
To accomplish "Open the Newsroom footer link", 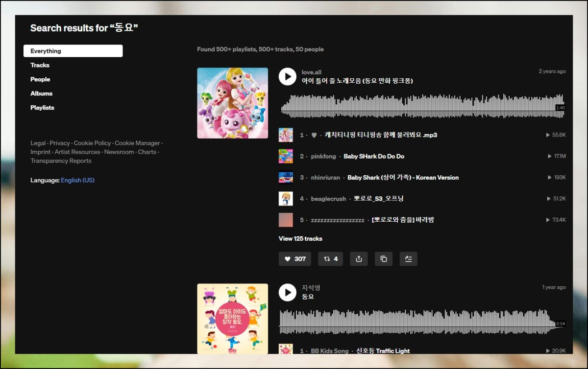I will (119, 152).
